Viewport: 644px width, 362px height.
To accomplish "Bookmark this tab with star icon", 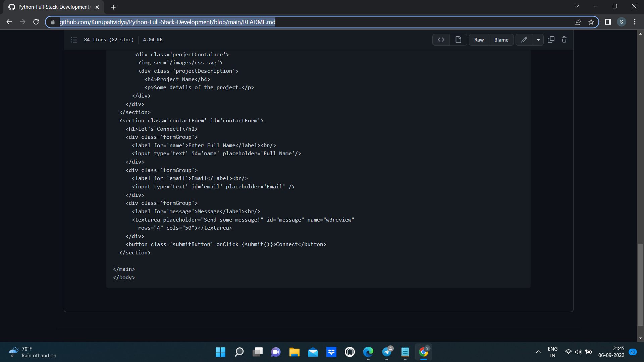I will pyautogui.click(x=591, y=22).
